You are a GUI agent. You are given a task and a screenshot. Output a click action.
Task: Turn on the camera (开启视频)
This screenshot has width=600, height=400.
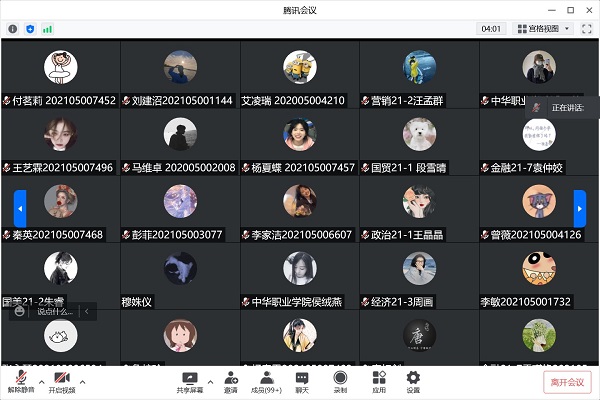pos(62,382)
